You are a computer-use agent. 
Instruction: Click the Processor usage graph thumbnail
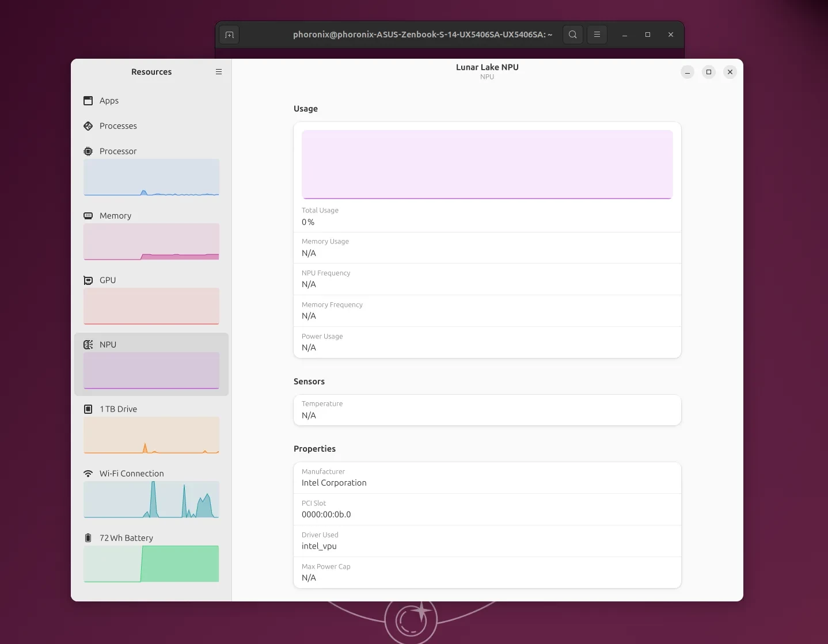(x=151, y=177)
